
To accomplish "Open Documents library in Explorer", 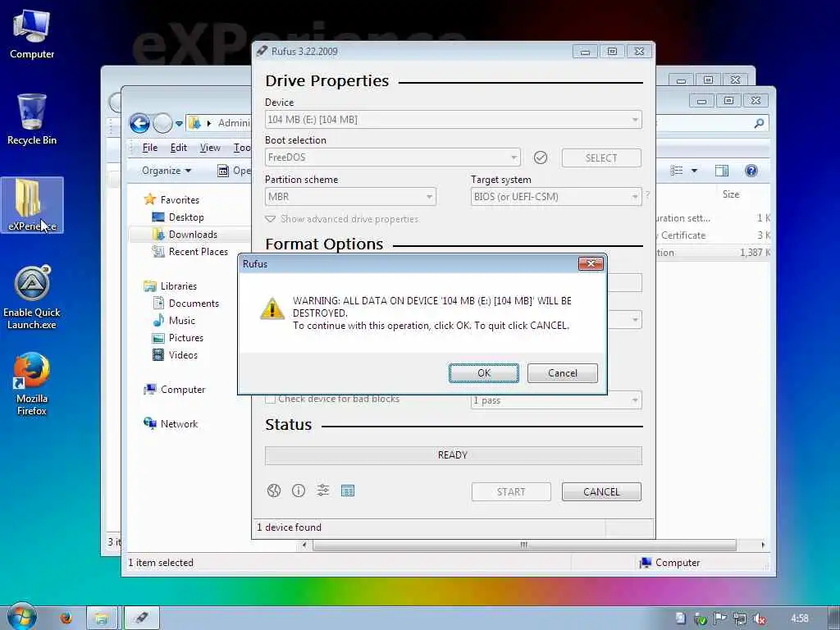I will 186,304.
